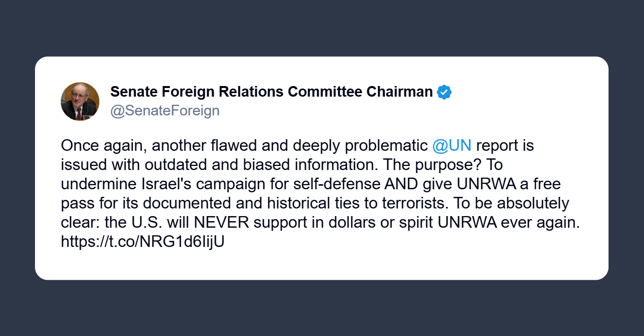Open the @UN mention link

coord(451,146)
